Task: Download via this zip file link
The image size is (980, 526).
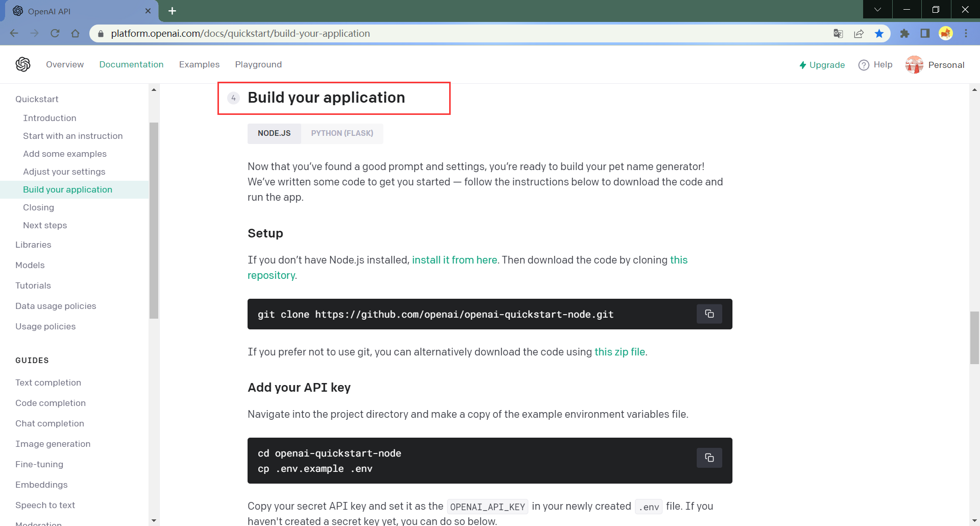Action: [620, 352]
